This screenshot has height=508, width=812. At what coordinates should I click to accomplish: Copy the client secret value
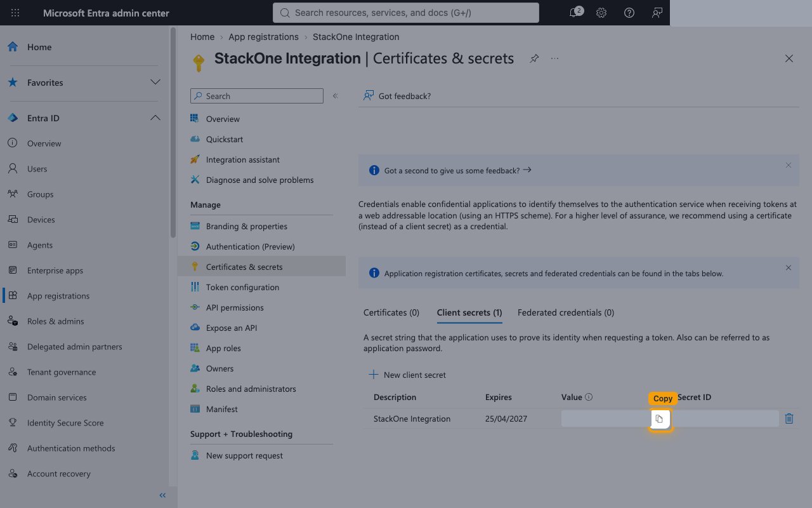click(660, 419)
